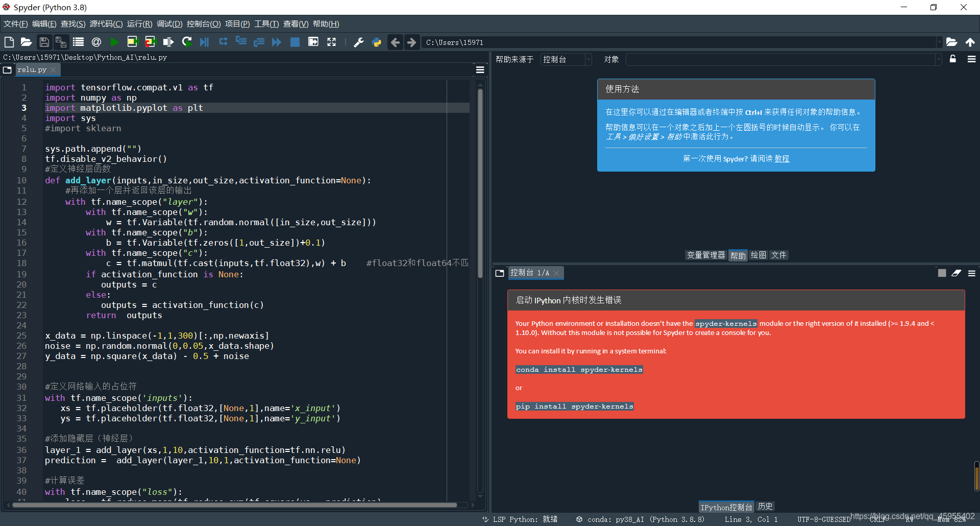This screenshot has height=526, width=980.
Task: Open the console options hamburger menu
Action: (972, 273)
